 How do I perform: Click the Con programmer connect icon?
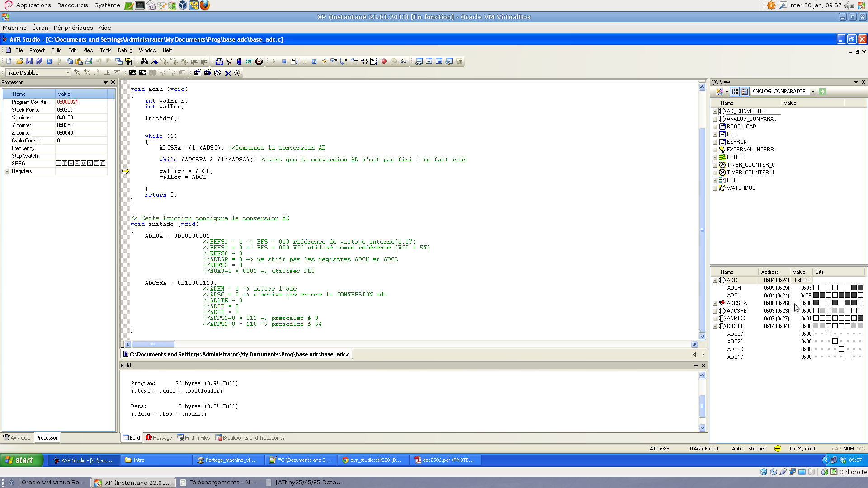132,73
